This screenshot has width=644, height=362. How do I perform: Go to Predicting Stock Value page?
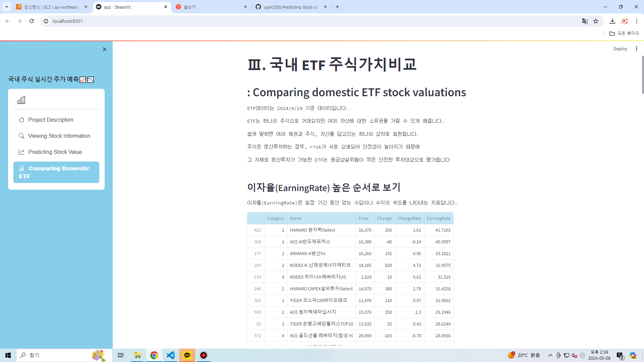(55, 152)
